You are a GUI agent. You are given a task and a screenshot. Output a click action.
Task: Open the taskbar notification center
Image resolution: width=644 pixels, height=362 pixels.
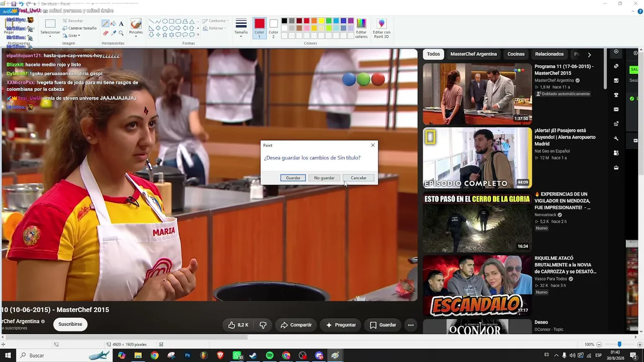point(633,355)
